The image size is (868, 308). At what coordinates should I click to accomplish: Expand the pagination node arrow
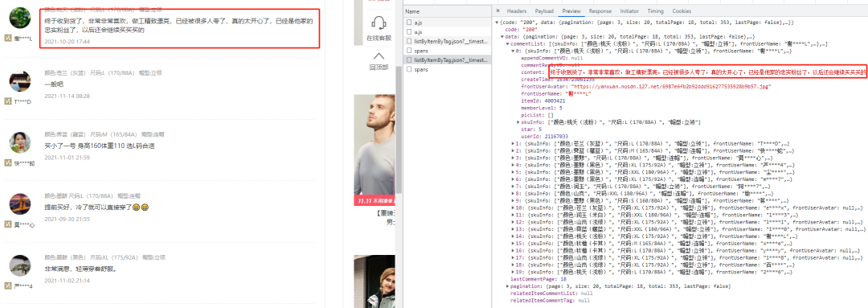(x=508, y=285)
